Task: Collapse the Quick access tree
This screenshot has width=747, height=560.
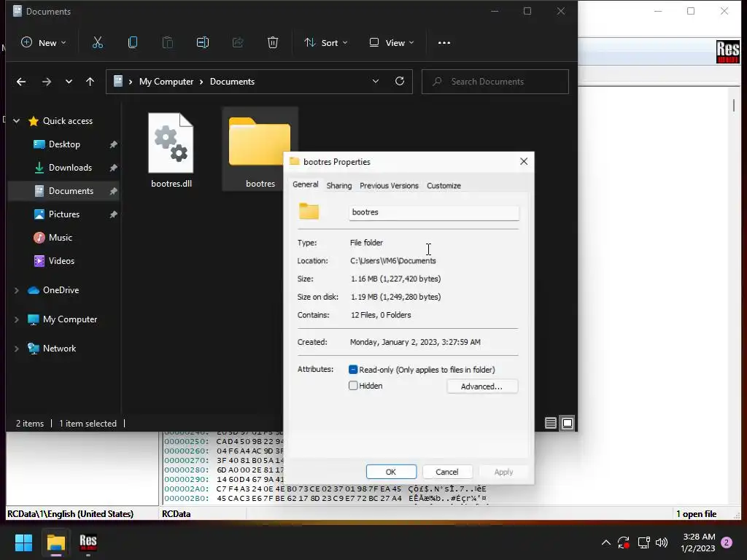Action: tap(17, 121)
